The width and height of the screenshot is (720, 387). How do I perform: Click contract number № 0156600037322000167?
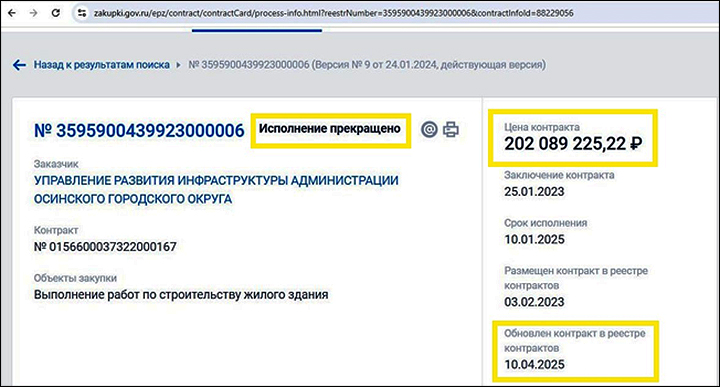pyautogui.click(x=105, y=247)
